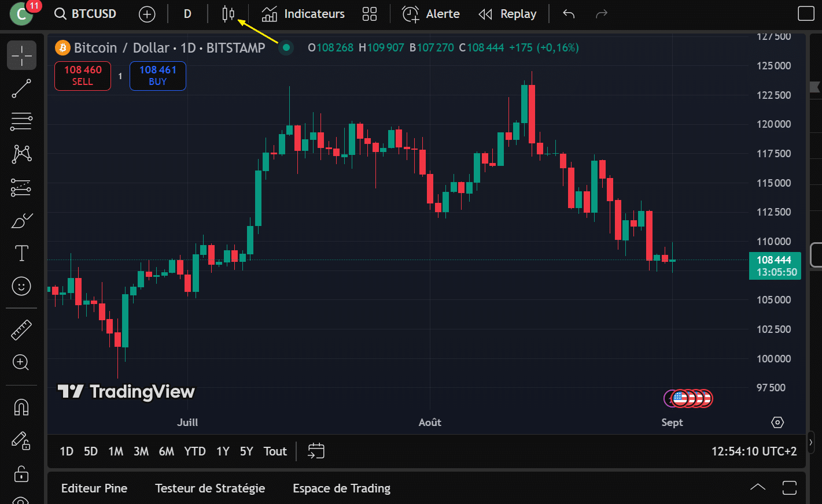The width and height of the screenshot is (822, 504).
Task: Click the BTCUSD symbol search field
Action: coord(86,14)
